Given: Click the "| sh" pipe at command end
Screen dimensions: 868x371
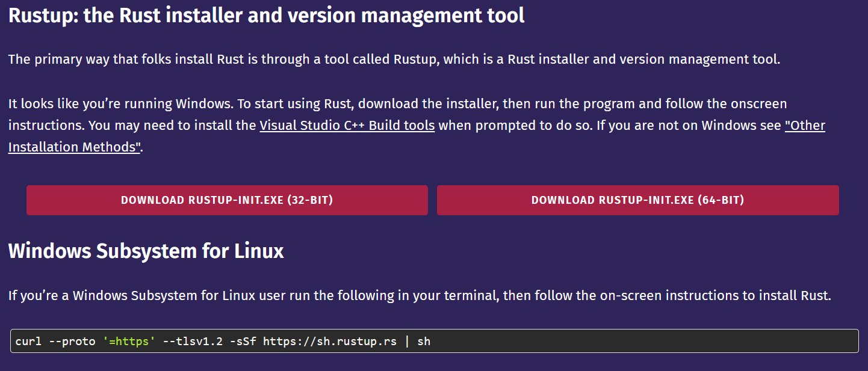Looking at the screenshot, I should point(417,342).
